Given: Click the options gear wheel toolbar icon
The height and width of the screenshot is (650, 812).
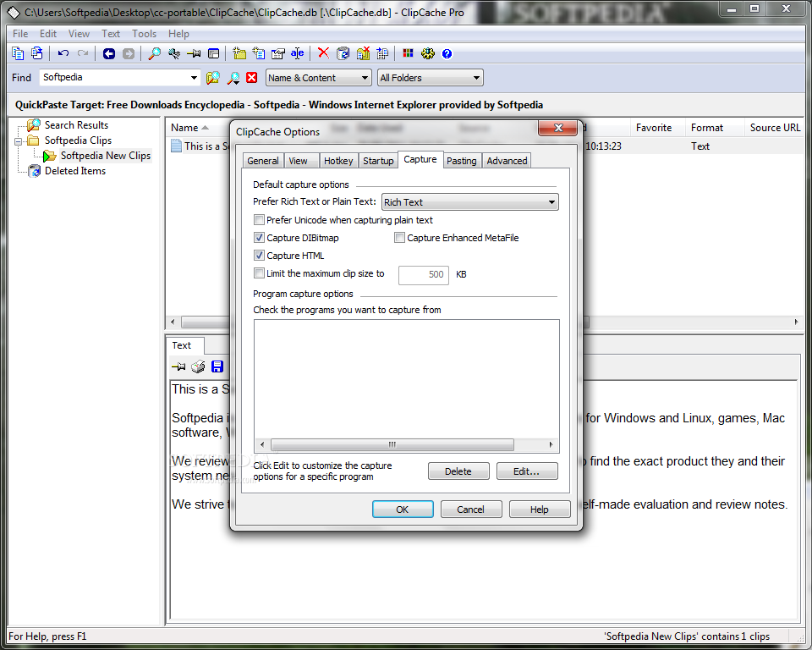Looking at the screenshot, I should pyautogui.click(x=428, y=53).
